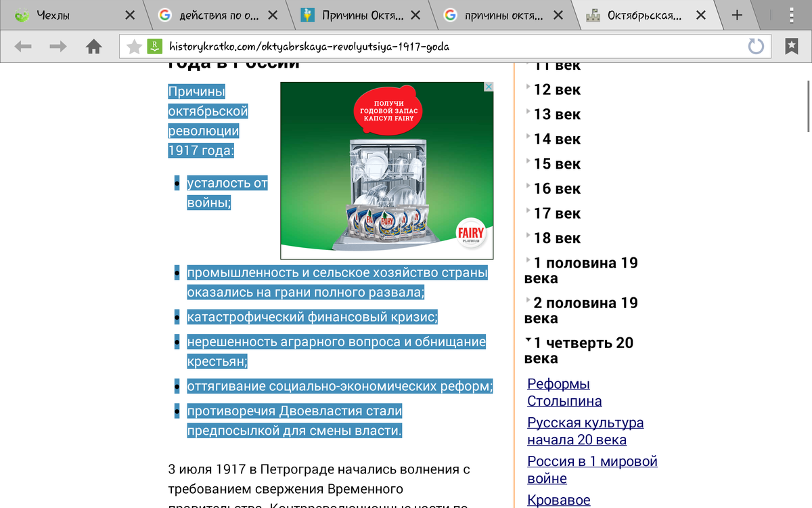812x508 pixels.
Task: Click the bullet about "промышленность и сельское хозяйство"
Action: 338,282
